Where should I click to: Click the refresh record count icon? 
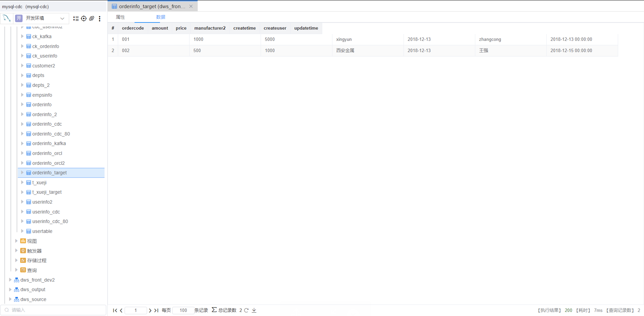(x=246, y=310)
